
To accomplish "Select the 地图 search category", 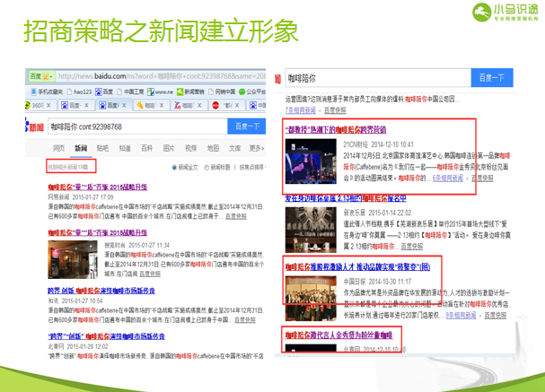I will coord(213,148).
